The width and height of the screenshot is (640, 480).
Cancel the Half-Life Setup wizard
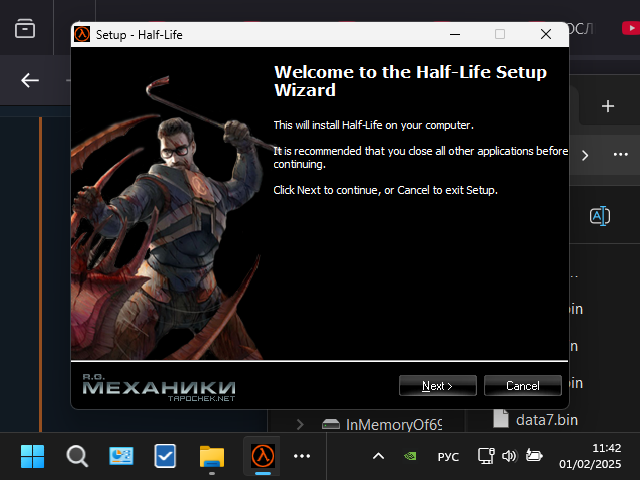pyautogui.click(x=522, y=385)
